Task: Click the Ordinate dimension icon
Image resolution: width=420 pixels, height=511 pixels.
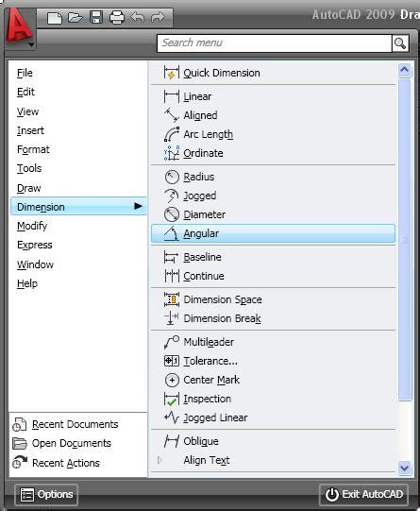Action: coord(171,153)
